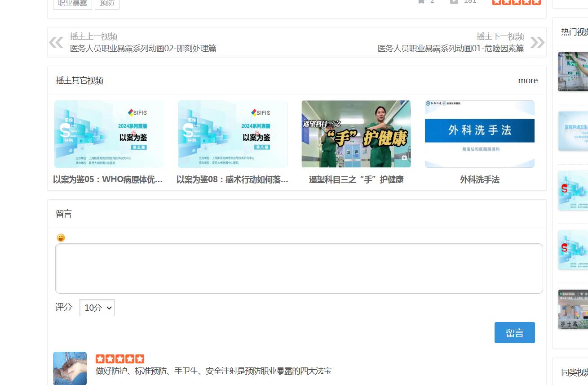Viewport: 588px width, 385px height.
Task: Change the 10分 rating selection
Action: pyautogui.click(x=97, y=308)
